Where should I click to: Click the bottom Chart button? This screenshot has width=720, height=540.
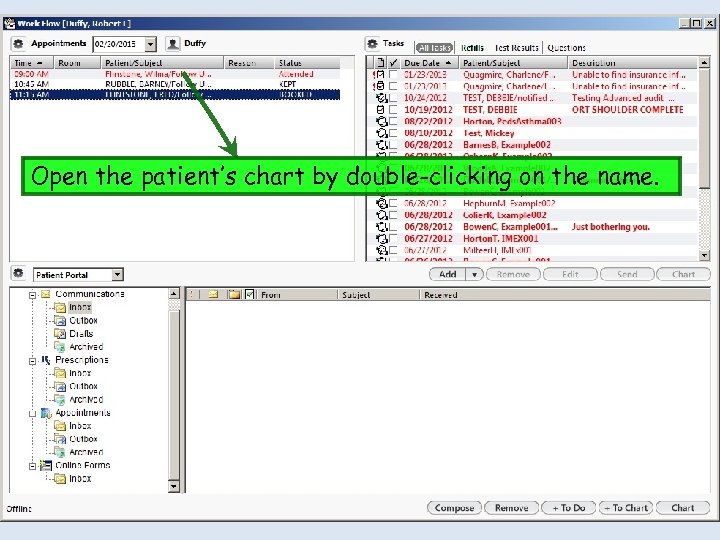683,508
